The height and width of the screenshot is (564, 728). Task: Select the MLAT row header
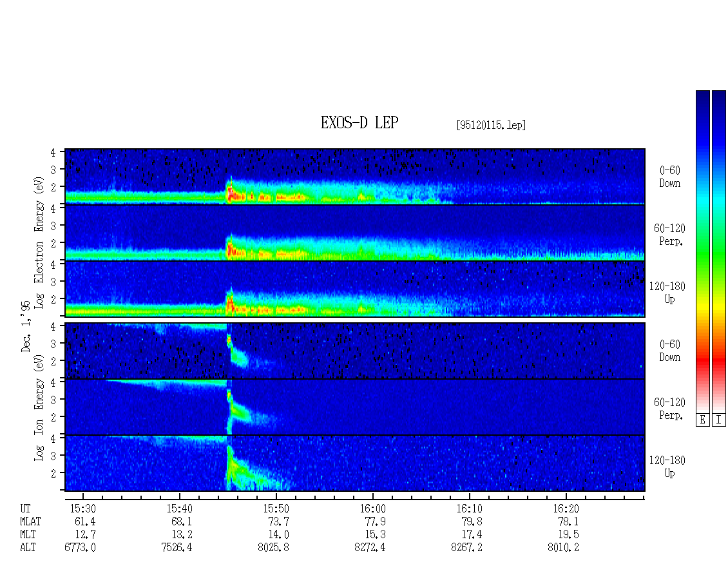(x=30, y=521)
